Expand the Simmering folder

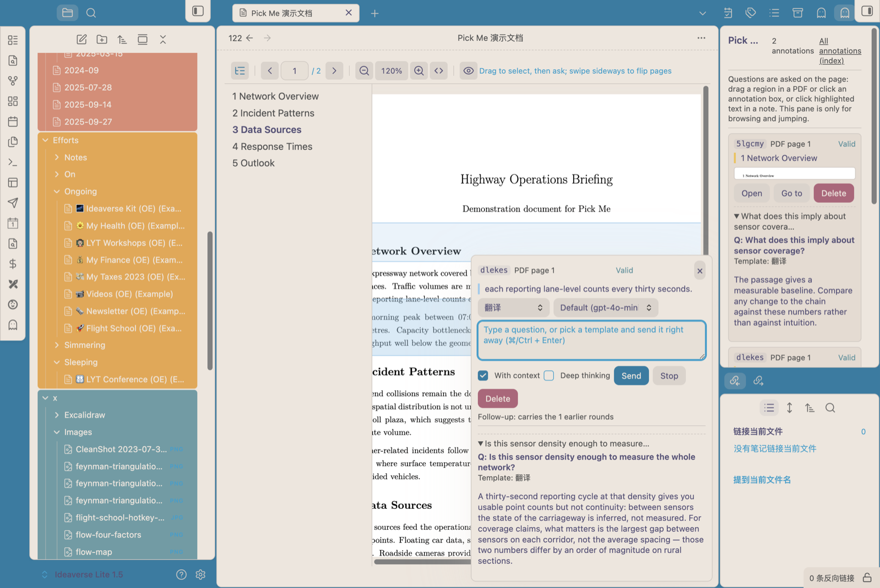pyautogui.click(x=57, y=345)
